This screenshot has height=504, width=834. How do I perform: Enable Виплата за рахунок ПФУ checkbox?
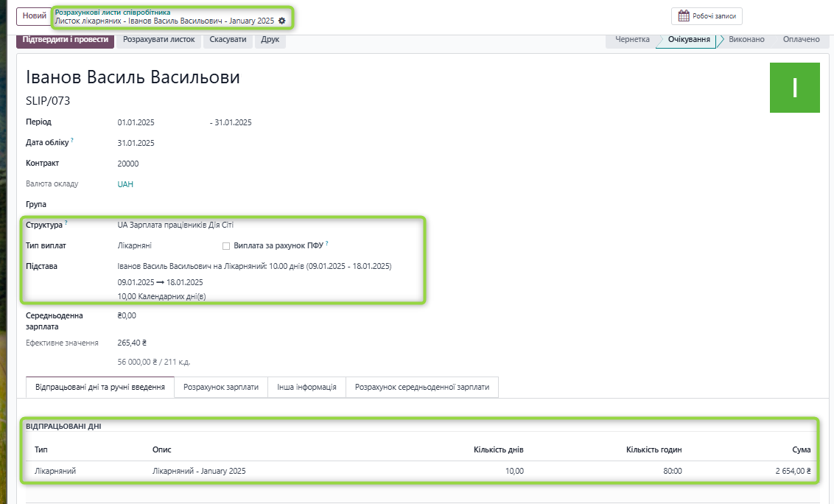226,245
